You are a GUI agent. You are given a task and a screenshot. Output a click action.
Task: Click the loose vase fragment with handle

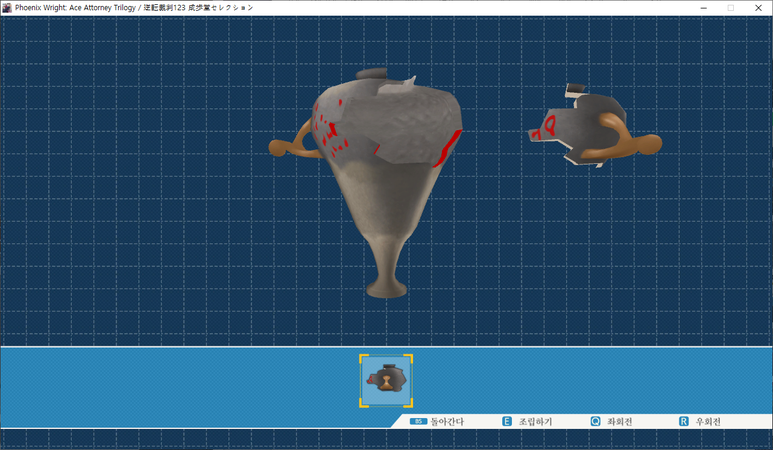595,127
